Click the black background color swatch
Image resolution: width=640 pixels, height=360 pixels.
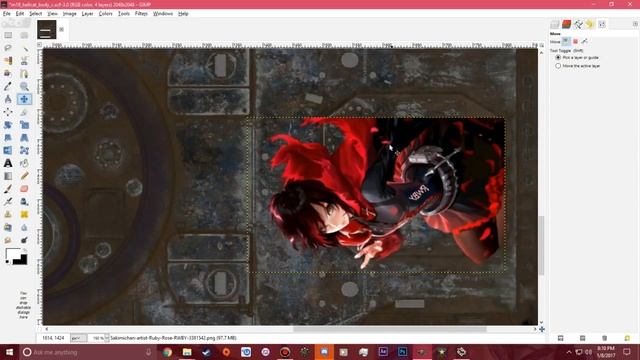click(21, 260)
